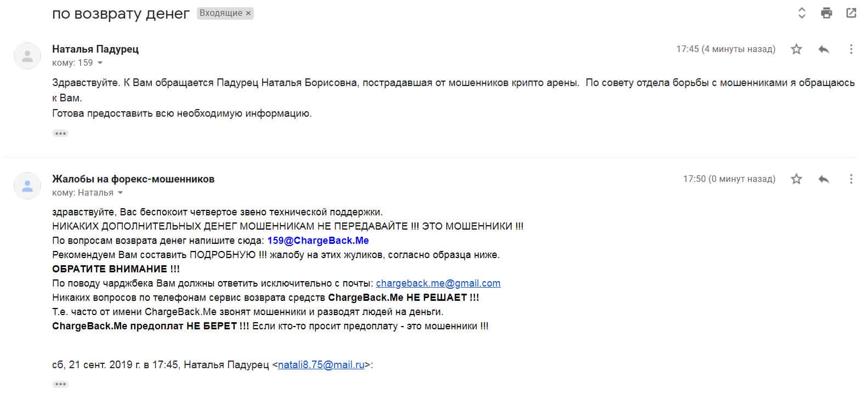Click the 159@ChargeBack.Me email link
Screen dimensions: 868x400
[x=318, y=241]
